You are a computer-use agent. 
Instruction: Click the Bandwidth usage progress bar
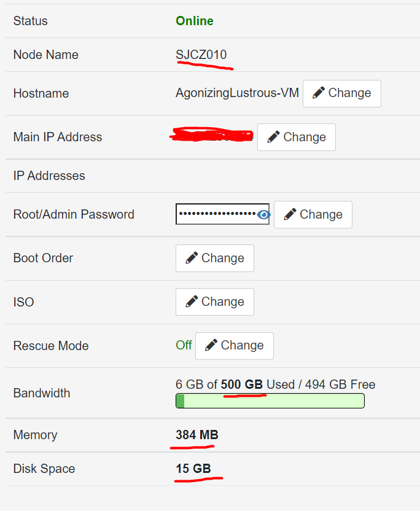270,401
